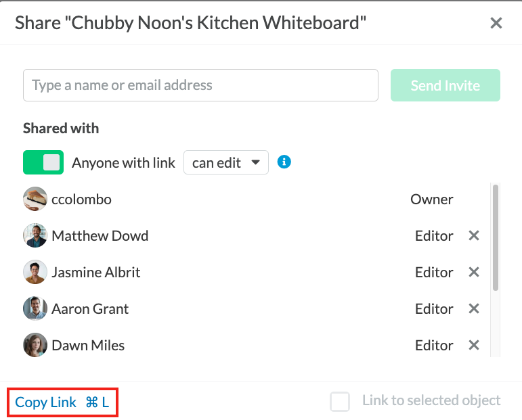The width and height of the screenshot is (522, 420).
Task: Remove Matthew Dowd from shared list
Action: [x=474, y=235]
